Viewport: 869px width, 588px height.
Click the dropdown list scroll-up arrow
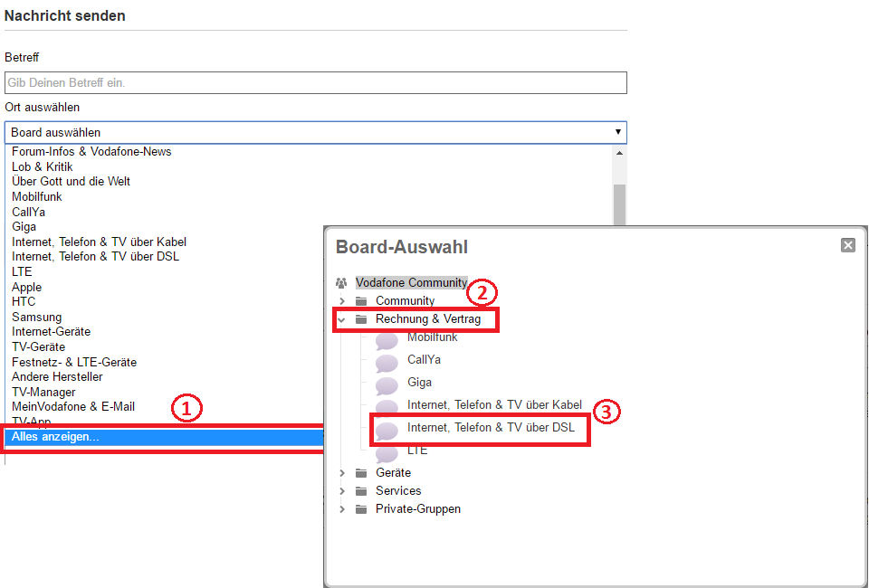619,153
